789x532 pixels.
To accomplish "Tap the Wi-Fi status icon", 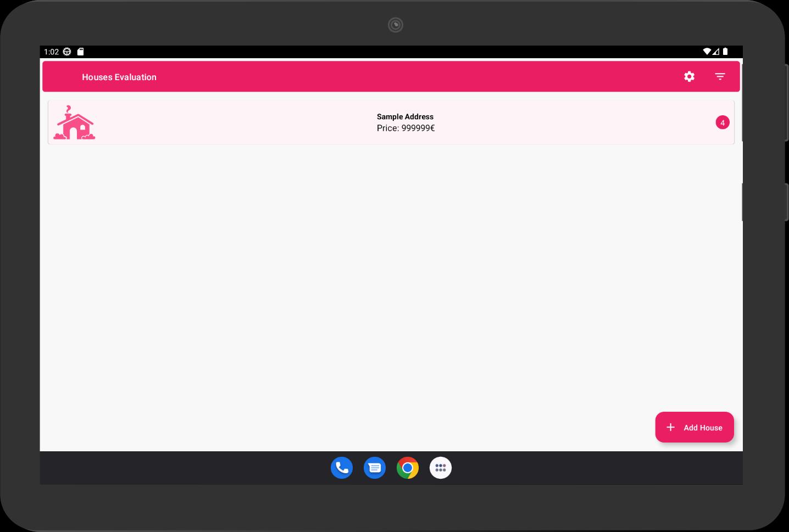I will 707,52.
